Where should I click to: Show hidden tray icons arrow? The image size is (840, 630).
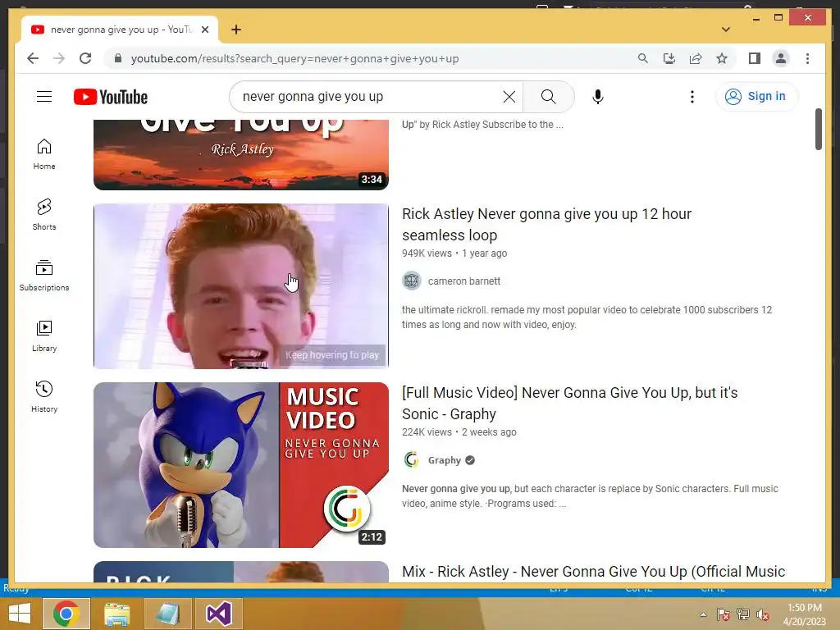coord(703,614)
